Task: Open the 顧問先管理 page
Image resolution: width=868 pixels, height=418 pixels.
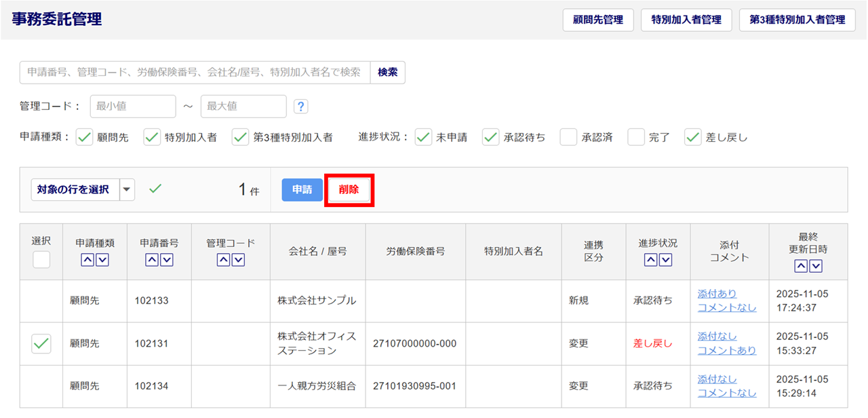Action: point(597,20)
